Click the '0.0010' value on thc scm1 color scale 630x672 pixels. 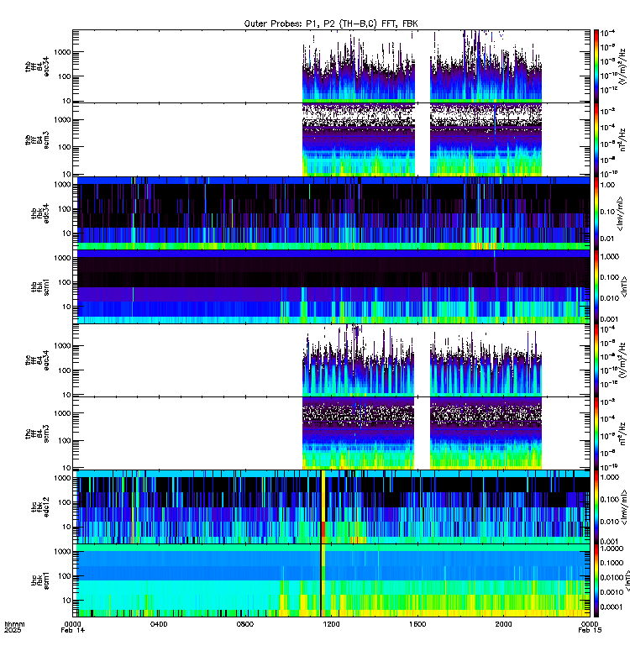(x=612, y=592)
